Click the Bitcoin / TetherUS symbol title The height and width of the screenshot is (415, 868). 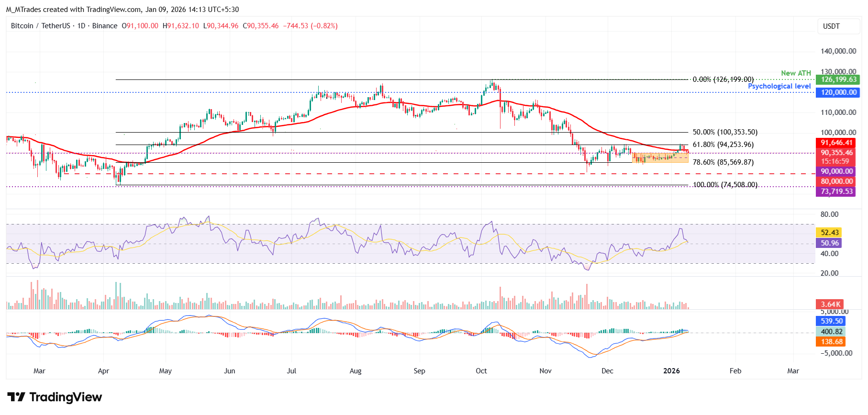40,26
